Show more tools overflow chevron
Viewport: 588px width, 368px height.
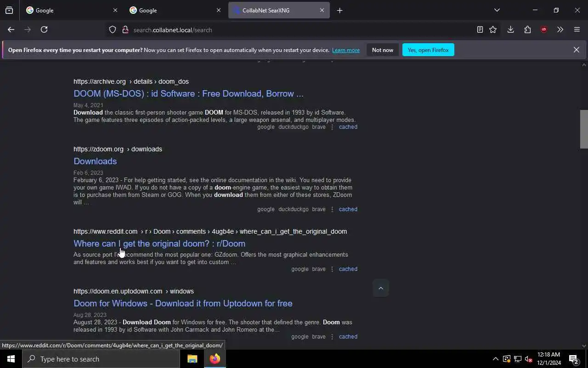[560, 29]
